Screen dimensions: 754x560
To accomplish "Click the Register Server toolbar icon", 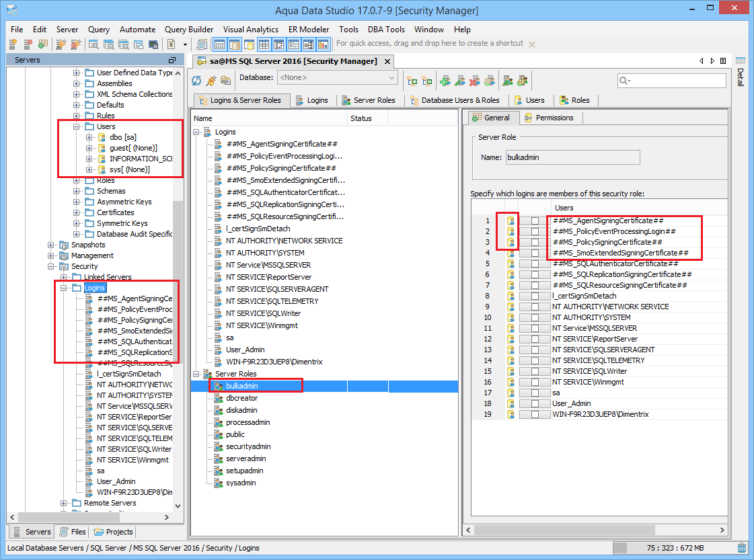I will pos(13,44).
